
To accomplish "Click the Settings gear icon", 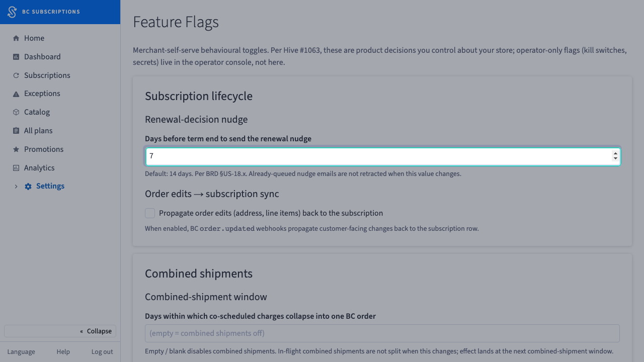I will [28, 187].
